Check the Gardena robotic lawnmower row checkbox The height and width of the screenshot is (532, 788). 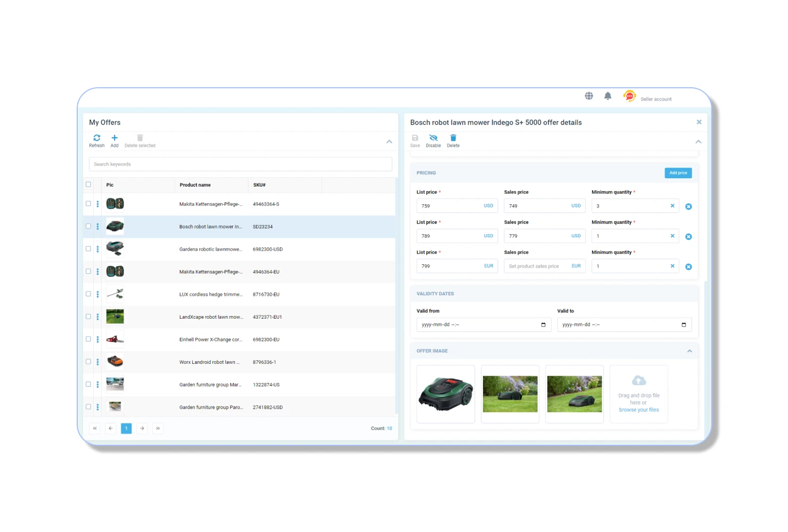click(88, 249)
